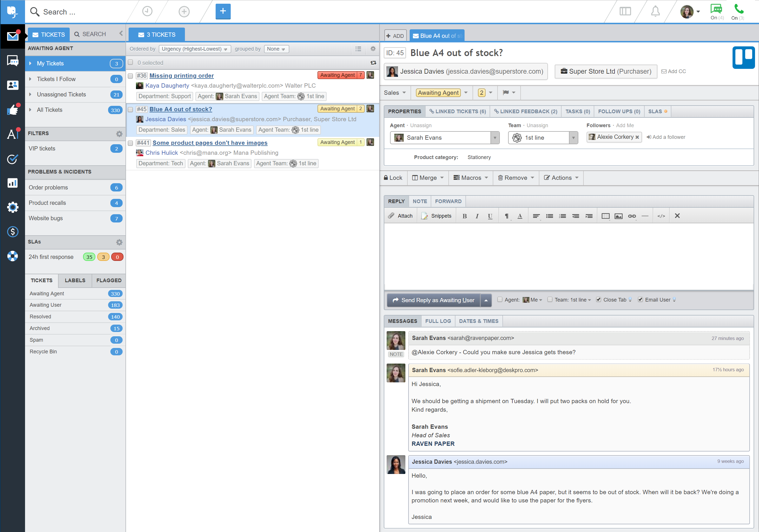This screenshot has height=532, width=759.
Task: Toggle the Email User checkbox
Action: click(x=640, y=300)
